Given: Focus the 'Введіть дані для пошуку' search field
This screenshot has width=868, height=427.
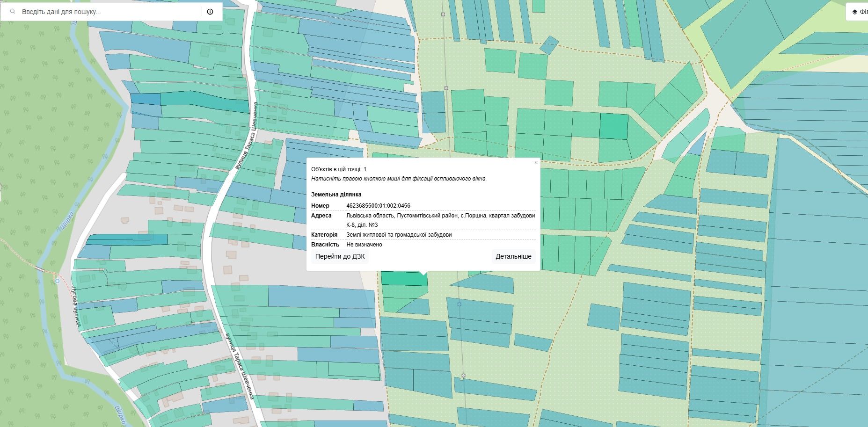Looking at the screenshot, I should pos(110,12).
